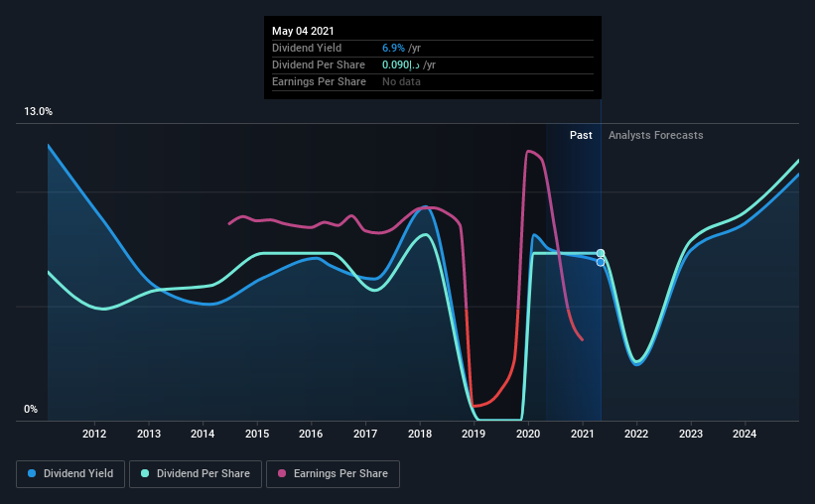
Task: Select the 2022 label on the x-axis
Action: pos(636,434)
